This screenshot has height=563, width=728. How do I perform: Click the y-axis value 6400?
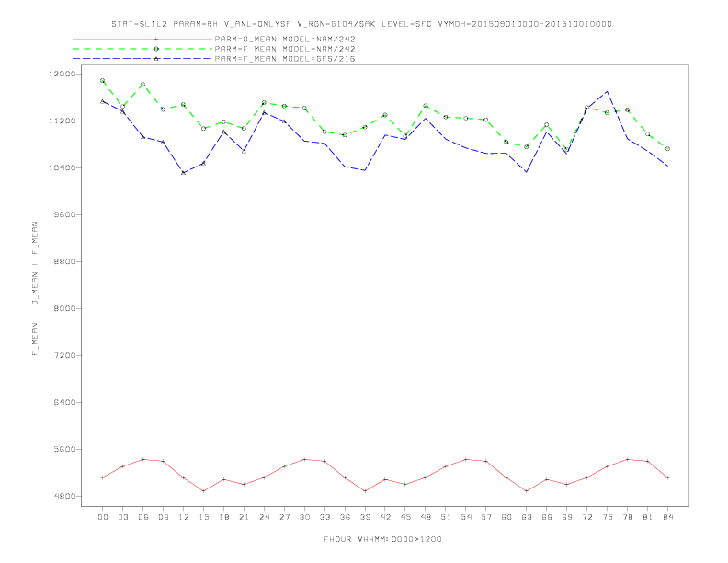65,402
